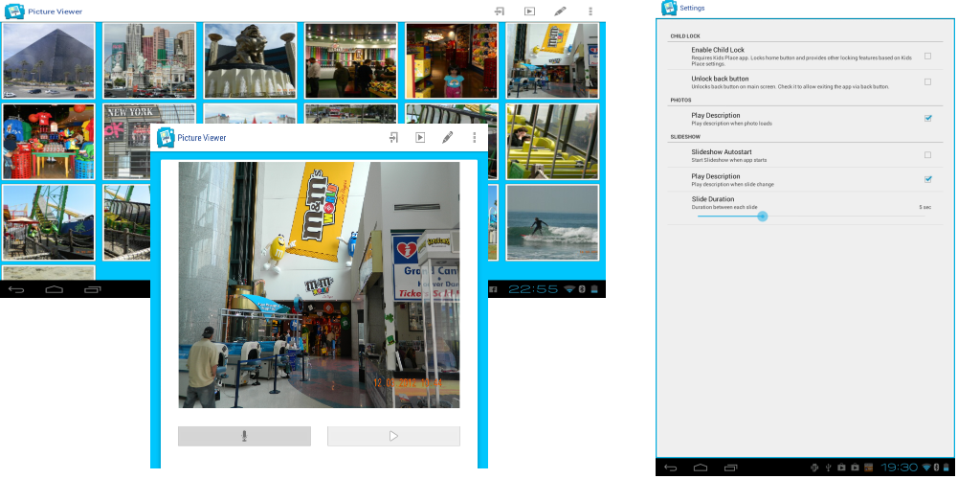980x479 pixels.
Task: Uncheck Play Description under the Slideshow section
Action: (927, 179)
